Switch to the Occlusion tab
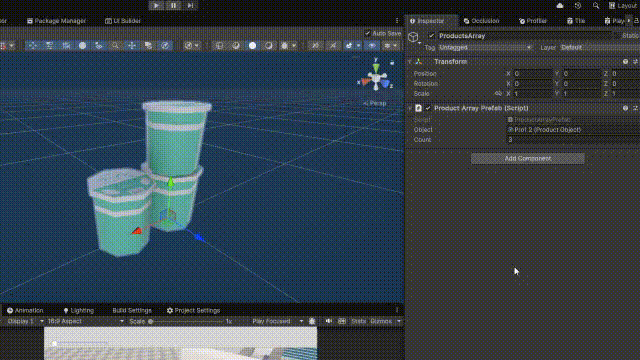Viewport: 640px width, 360px height. tap(481, 21)
